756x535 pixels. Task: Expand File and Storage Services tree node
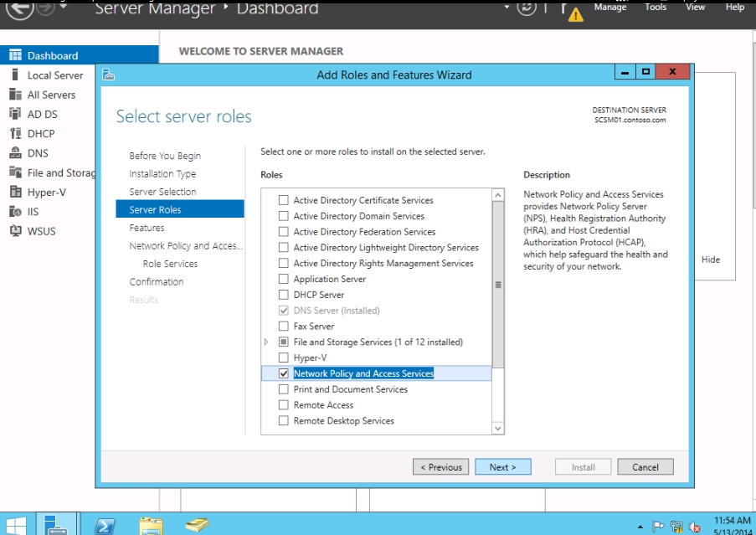(266, 342)
